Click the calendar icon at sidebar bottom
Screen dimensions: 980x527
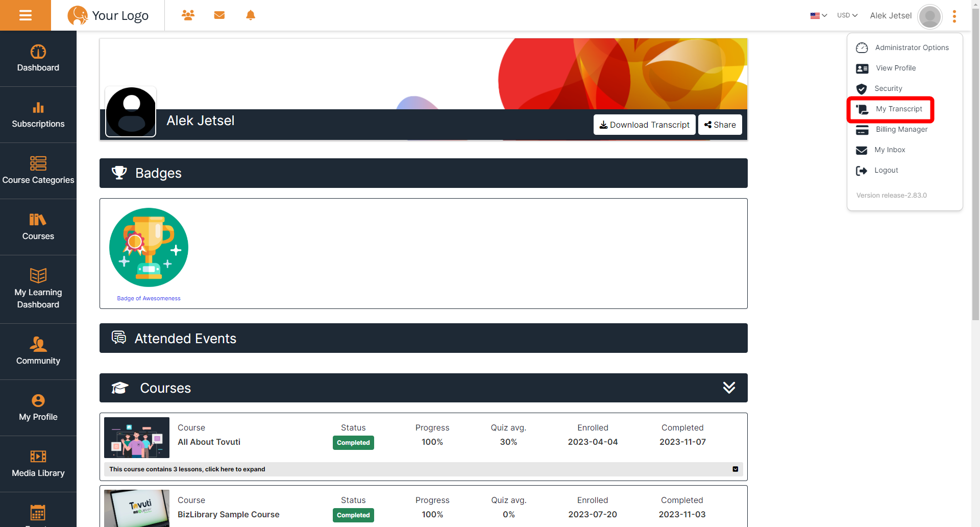[38, 512]
